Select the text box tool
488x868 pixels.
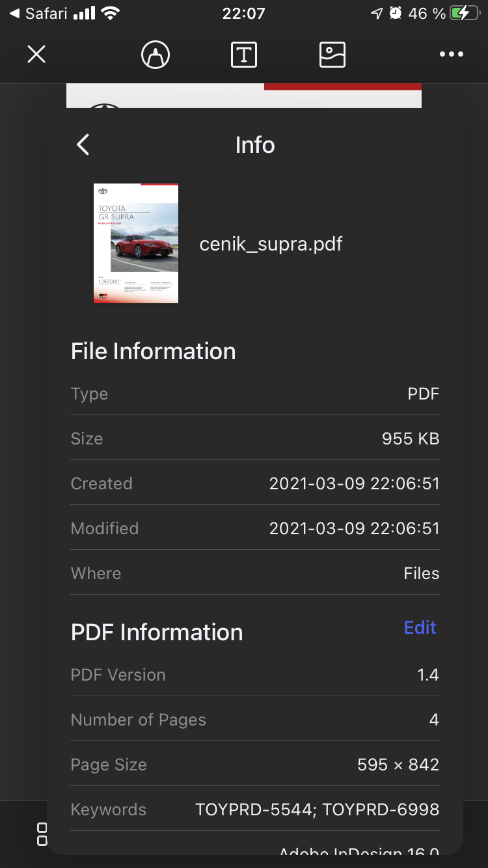(244, 55)
